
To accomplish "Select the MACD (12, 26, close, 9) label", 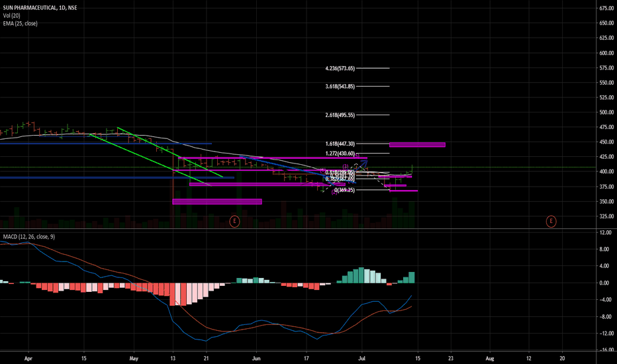I will [x=28, y=236].
